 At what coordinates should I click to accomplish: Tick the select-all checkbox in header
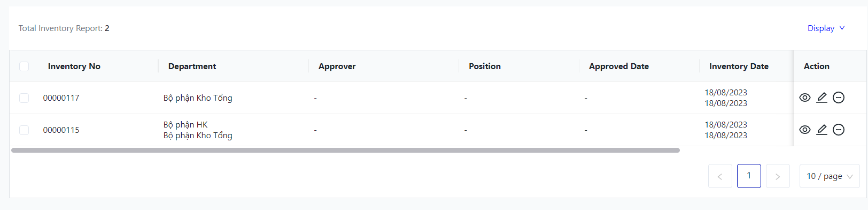(x=24, y=66)
